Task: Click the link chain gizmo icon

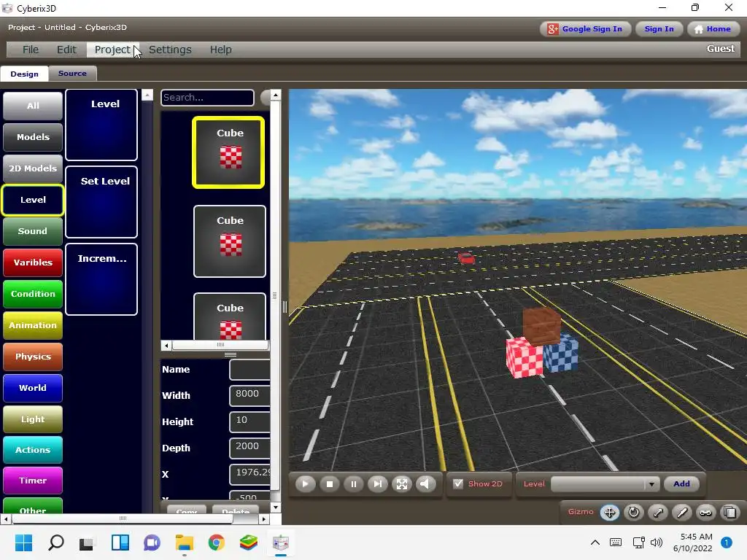Action: (706, 513)
